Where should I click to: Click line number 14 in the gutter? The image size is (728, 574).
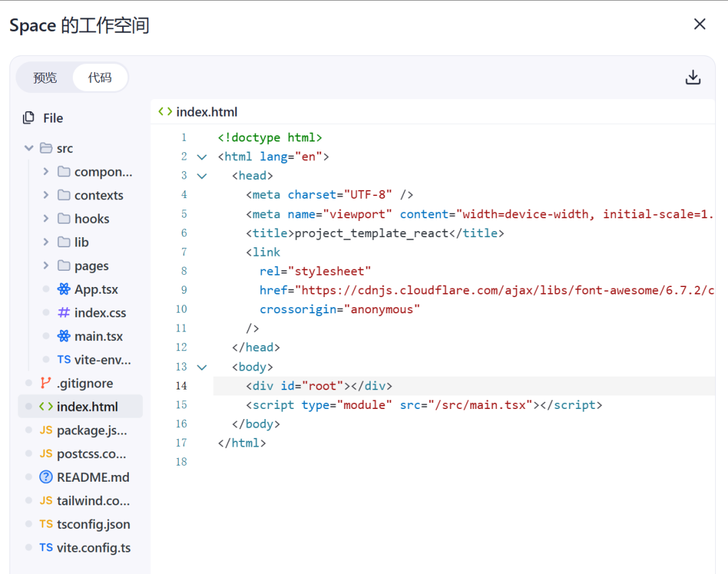(181, 385)
